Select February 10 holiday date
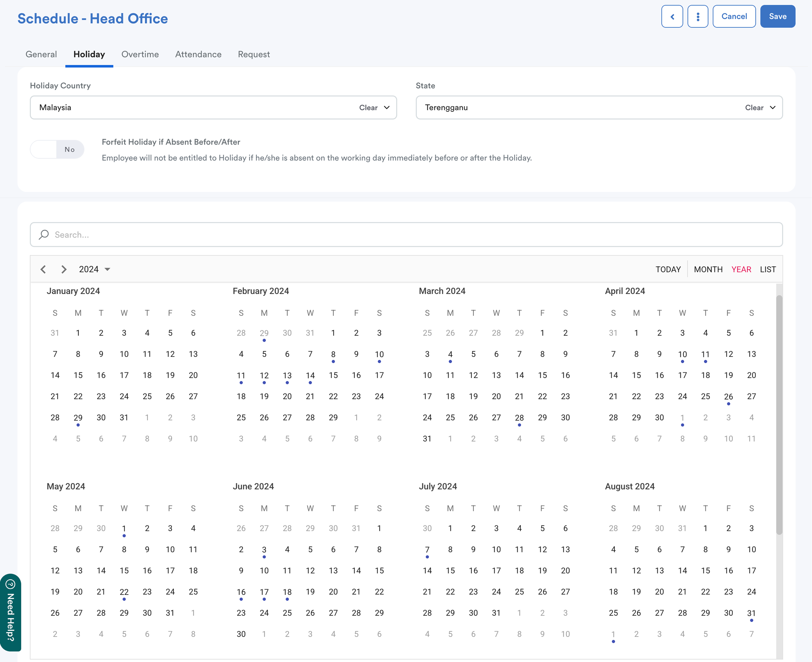The height and width of the screenshot is (662, 812). 379,354
